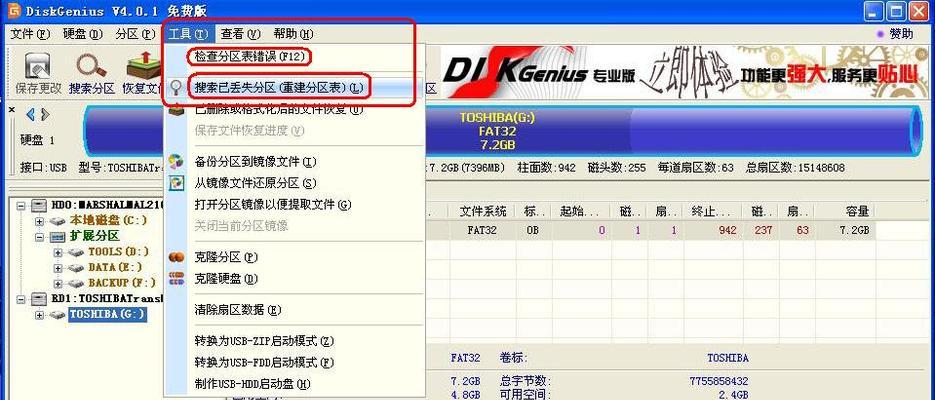Screen dimensions: 935x400
Task: Click the drive icon beside DATA(E:)
Action: pyautogui.click(x=75, y=268)
